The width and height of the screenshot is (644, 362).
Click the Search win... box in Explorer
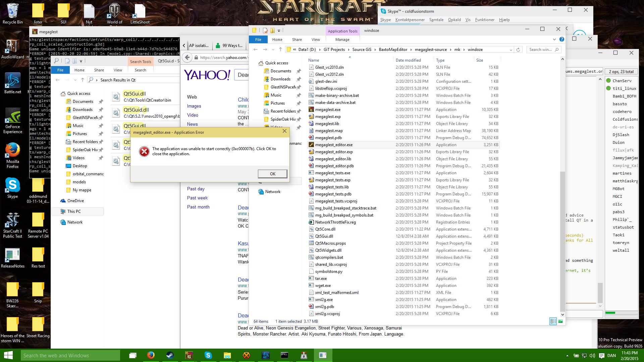(540, 50)
